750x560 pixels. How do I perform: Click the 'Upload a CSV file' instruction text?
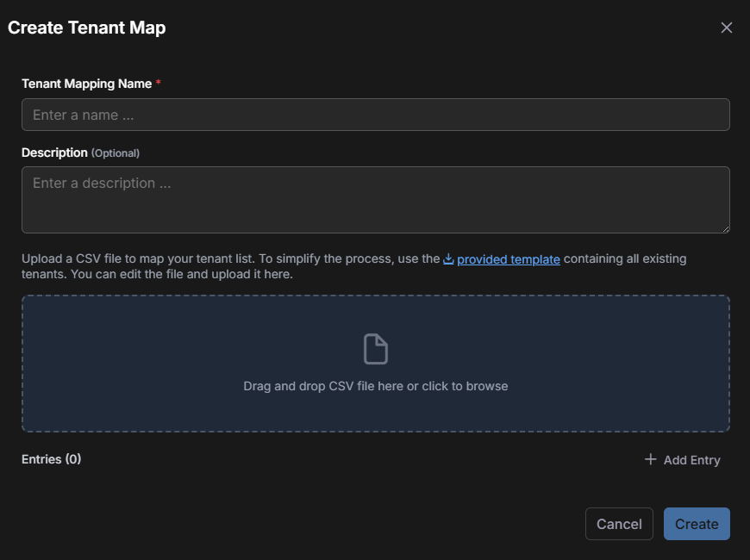click(172, 258)
